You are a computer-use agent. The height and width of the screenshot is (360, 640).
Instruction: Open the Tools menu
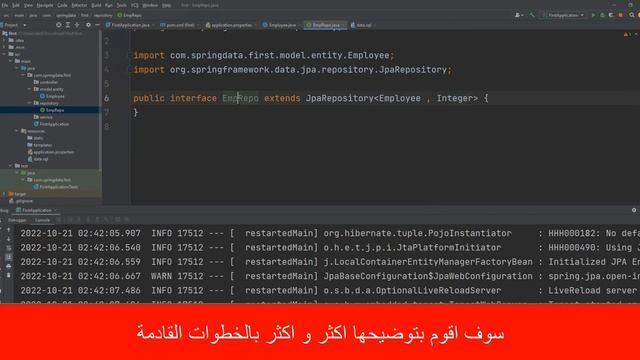coord(122,5)
